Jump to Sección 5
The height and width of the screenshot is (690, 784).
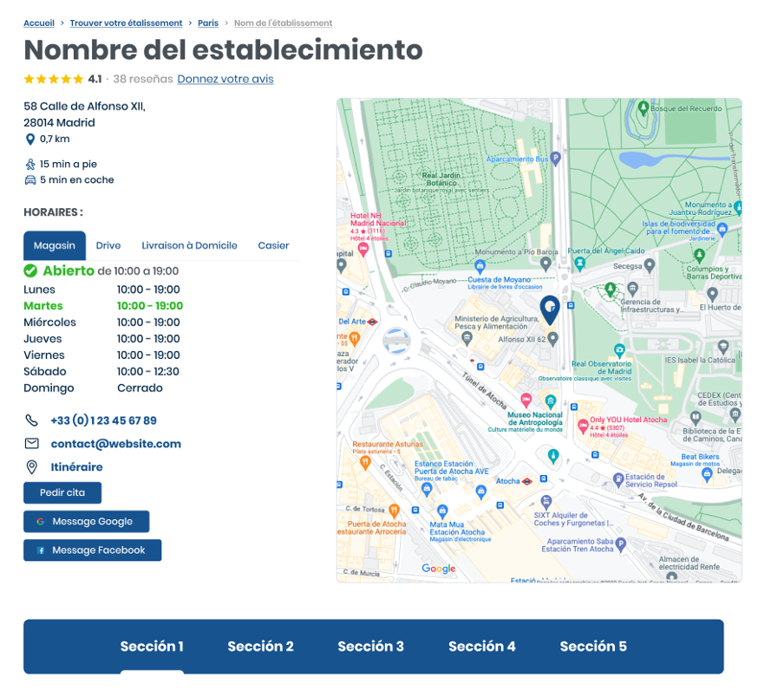pos(593,647)
